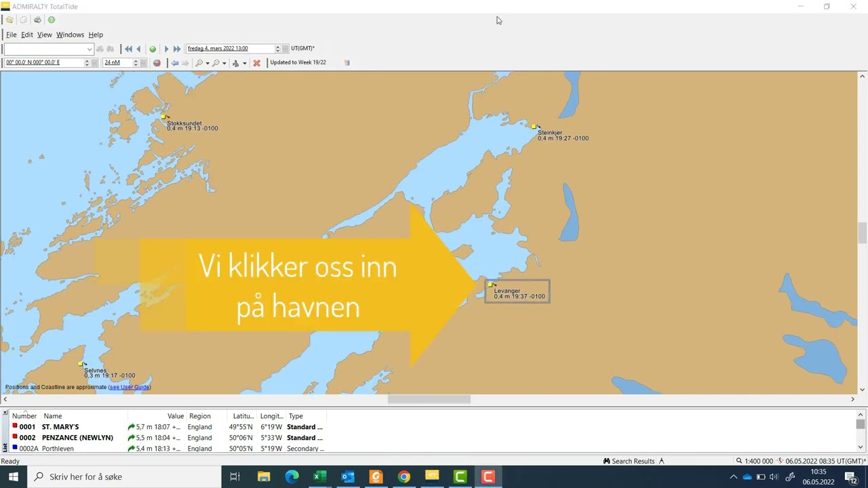The height and width of the screenshot is (488, 868).
Task: Sort list by Number column header
Action: coord(24,416)
